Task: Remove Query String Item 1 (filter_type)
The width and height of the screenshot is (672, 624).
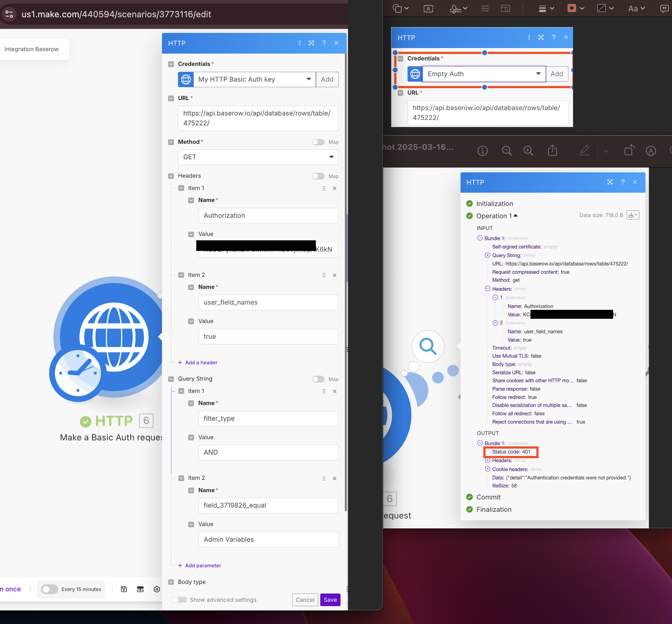Action: pyautogui.click(x=335, y=391)
